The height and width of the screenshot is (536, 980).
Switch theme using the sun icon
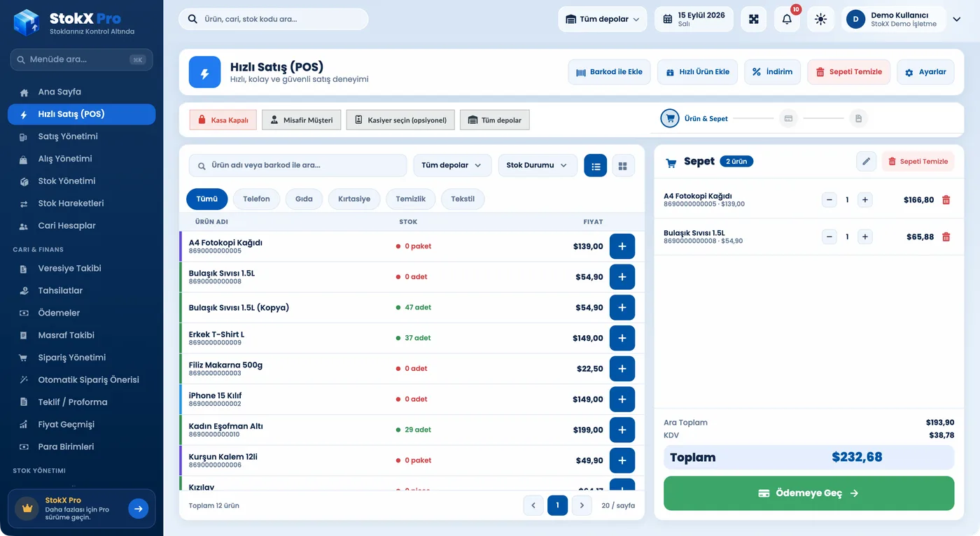820,19
